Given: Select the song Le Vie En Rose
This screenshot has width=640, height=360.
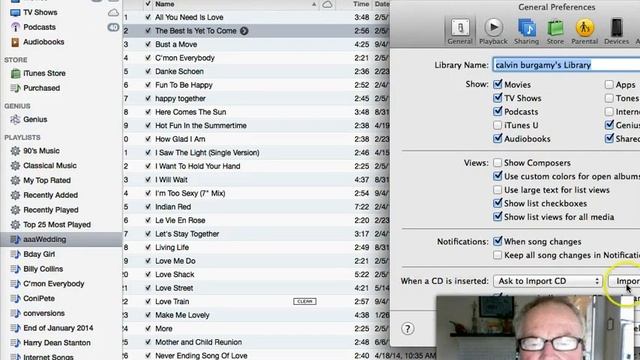Looking at the screenshot, I should (180, 220).
